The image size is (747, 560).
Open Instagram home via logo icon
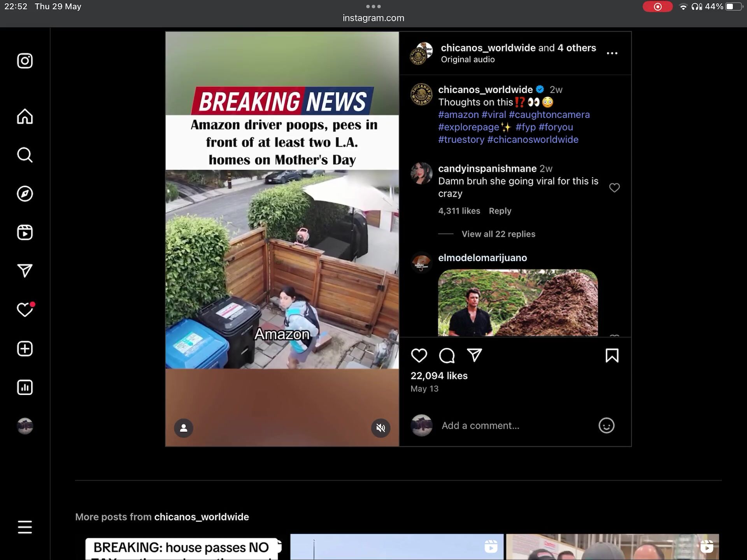click(x=25, y=61)
